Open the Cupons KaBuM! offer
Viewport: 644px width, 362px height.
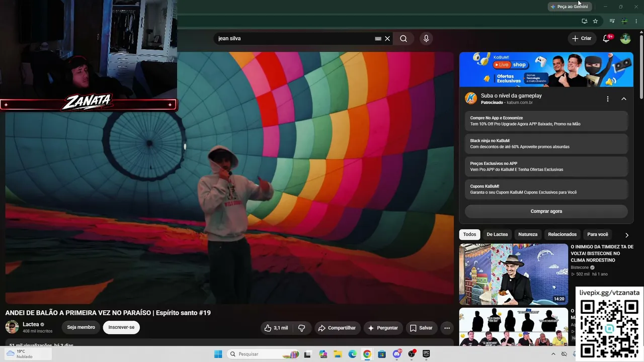546,189
